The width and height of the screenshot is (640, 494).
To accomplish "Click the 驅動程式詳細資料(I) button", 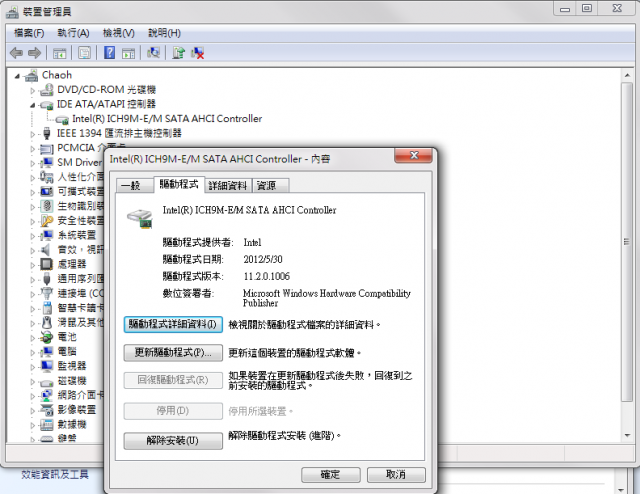I will pyautogui.click(x=173, y=325).
